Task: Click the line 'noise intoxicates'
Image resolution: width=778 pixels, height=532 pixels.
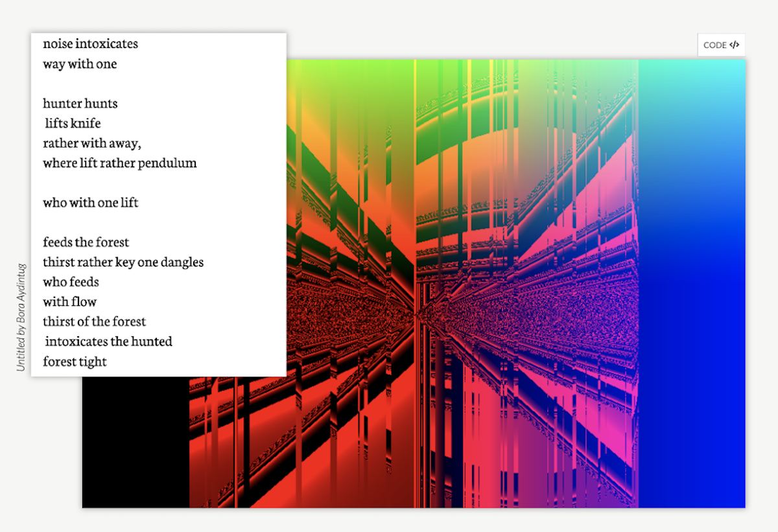Action: point(90,44)
